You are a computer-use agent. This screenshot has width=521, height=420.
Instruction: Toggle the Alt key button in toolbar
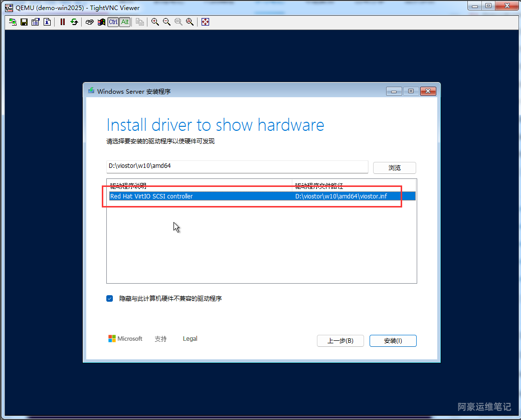125,22
